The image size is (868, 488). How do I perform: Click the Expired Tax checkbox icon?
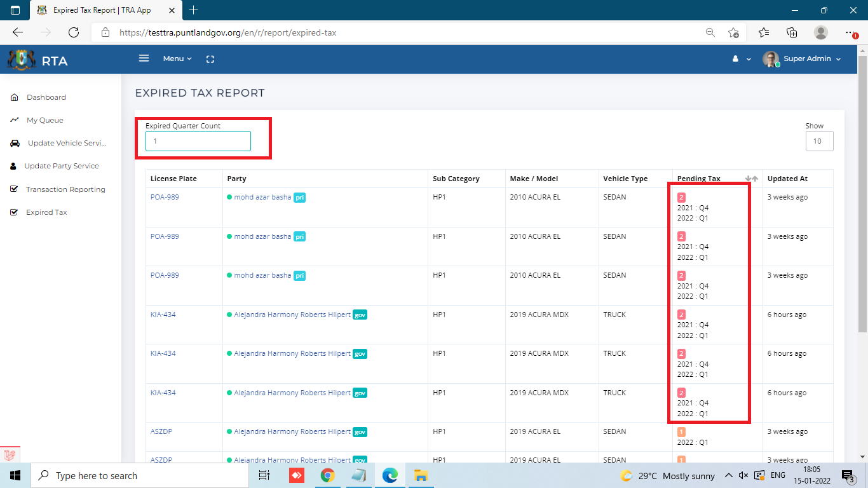[x=14, y=212]
